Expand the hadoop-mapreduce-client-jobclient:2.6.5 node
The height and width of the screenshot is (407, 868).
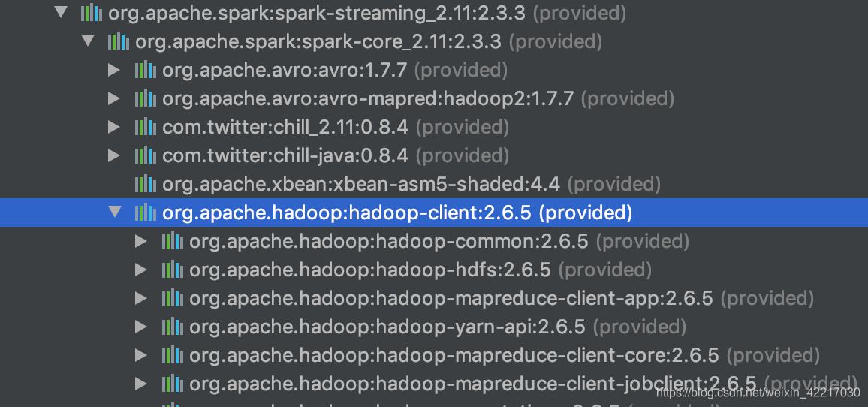(141, 383)
